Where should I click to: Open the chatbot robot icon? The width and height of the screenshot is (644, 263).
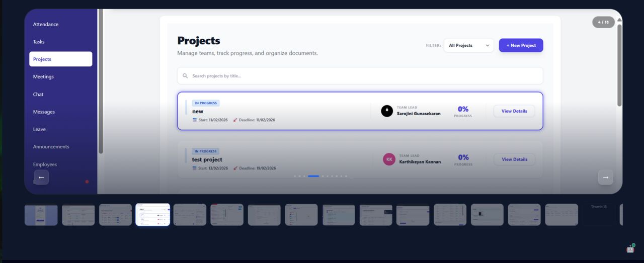[630, 248]
